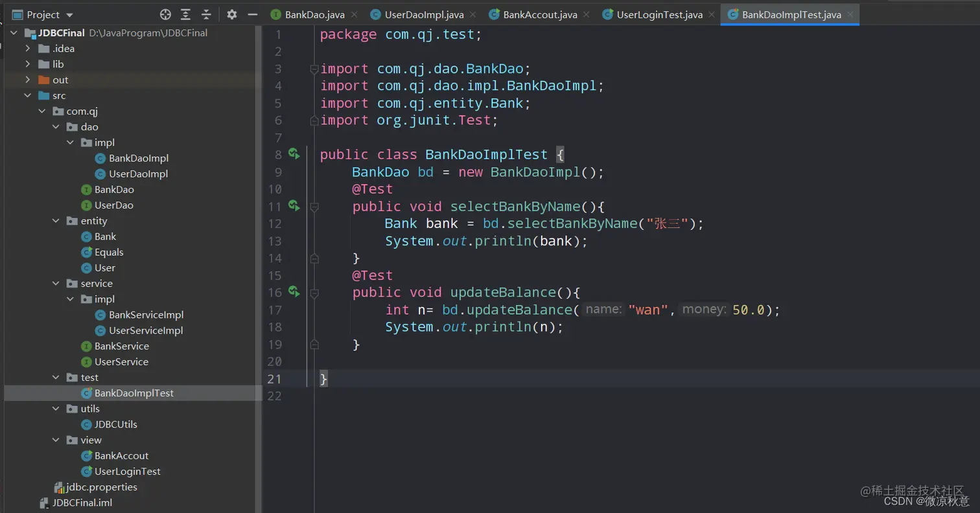
Task: Open Project panel settings gear
Action: coord(232,14)
